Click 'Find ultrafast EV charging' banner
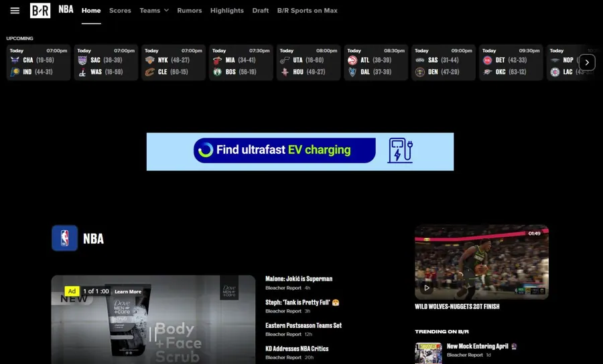Image resolution: width=603 pixels, height=364 pixels. coord(300,152)
